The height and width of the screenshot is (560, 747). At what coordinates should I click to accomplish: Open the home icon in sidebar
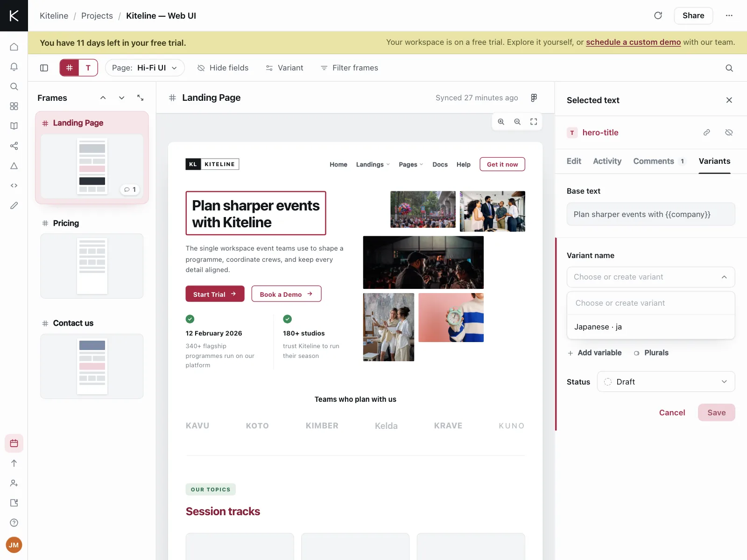pyautogui.click(x=14, y=47)
